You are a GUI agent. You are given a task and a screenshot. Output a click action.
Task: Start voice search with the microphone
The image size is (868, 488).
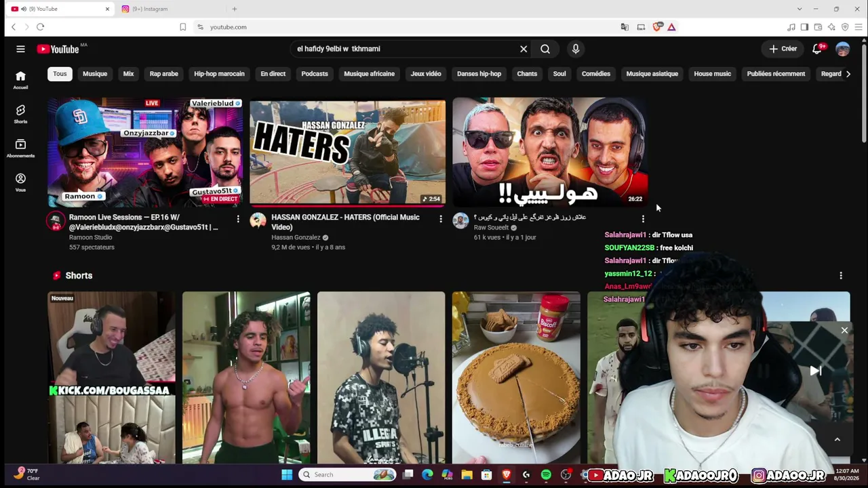click(x=576, y=49)
